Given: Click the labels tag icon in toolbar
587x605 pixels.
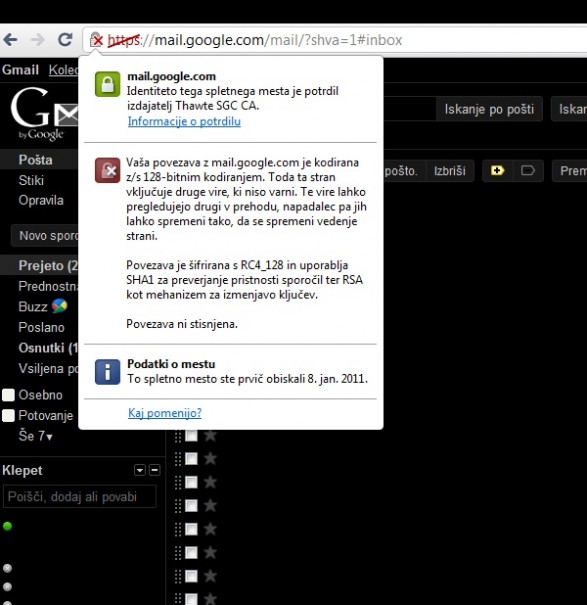Looking at the screenshot, I should tap(528, 171).
